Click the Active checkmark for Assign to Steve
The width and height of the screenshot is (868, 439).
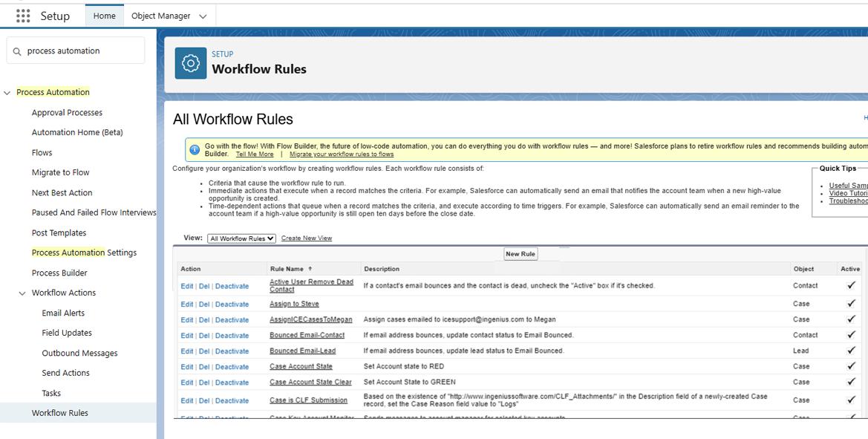850,304
